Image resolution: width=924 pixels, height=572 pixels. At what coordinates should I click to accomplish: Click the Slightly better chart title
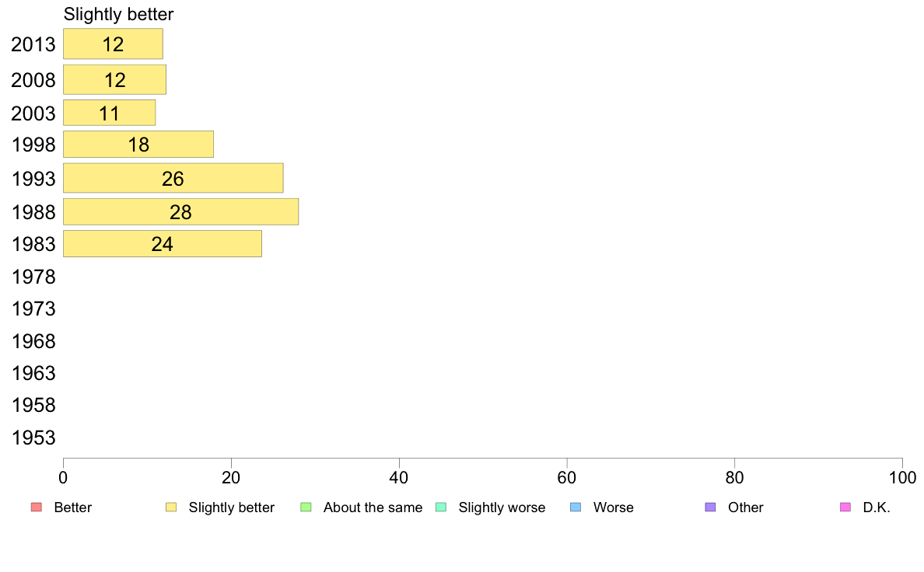pyautogui.click(x=118, y=14)
